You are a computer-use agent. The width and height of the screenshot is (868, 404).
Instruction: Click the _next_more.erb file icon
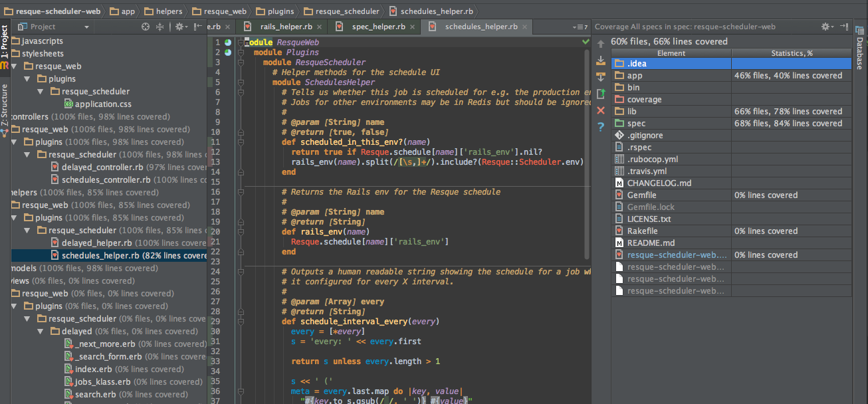tap(68, 344)
